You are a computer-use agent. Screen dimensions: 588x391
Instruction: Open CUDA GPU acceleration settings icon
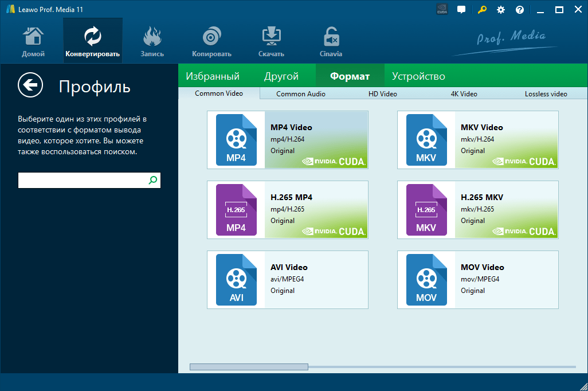(x=442, y=9)
